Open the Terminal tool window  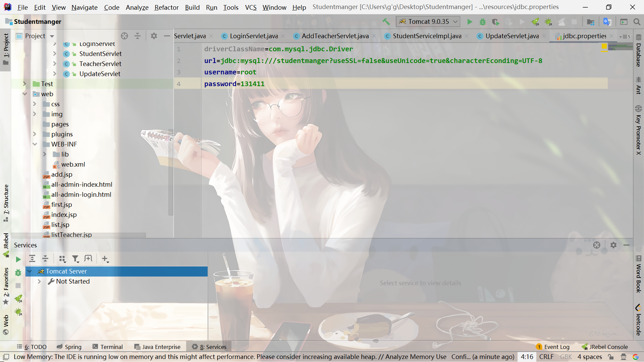(x=108, y=347)
